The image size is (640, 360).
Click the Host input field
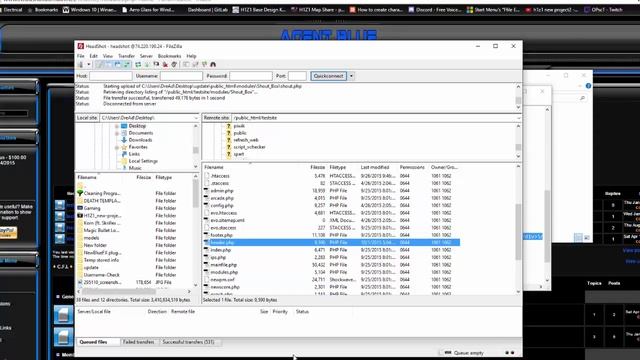(x=111, y=76)
